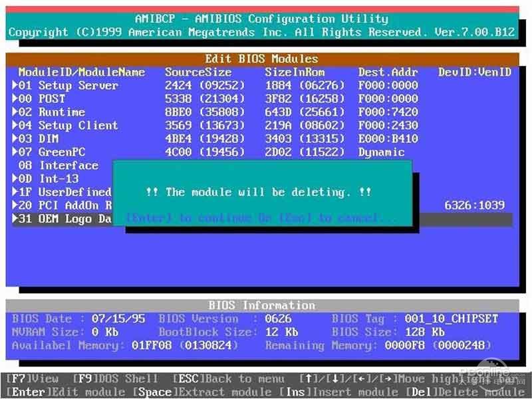This screenshot has height=399, width=532.
Task: Click the 643D (25661) ROM size
Action: [x=305, y=112]
